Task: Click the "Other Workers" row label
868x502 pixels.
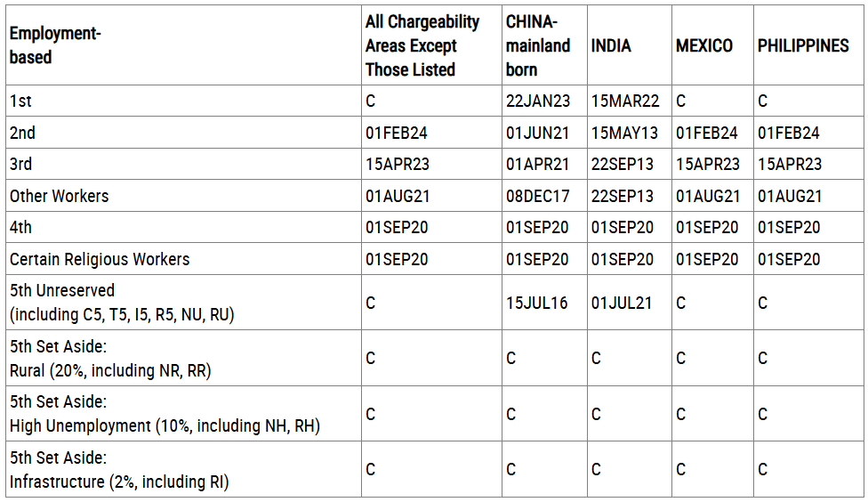Action: [59, 196]
